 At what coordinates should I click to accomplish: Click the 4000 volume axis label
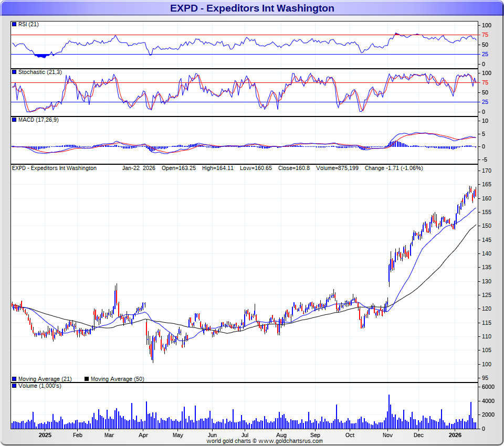tap(488, 401)
